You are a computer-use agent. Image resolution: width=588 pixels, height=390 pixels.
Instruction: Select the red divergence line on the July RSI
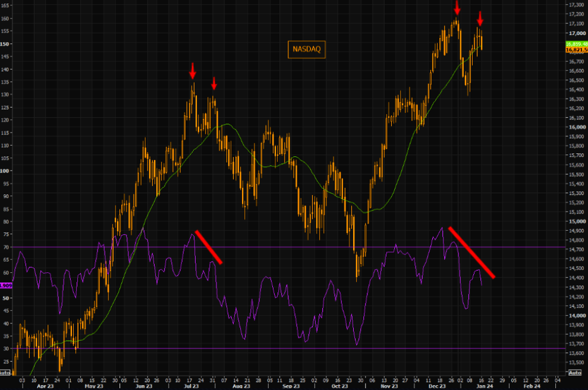point(209,247)
